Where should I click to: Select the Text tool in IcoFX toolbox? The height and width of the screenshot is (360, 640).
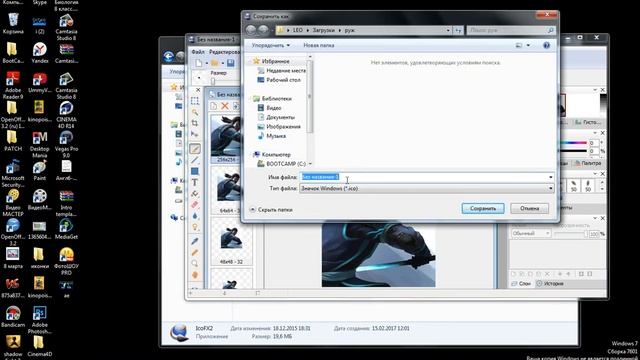click(195, 182)
